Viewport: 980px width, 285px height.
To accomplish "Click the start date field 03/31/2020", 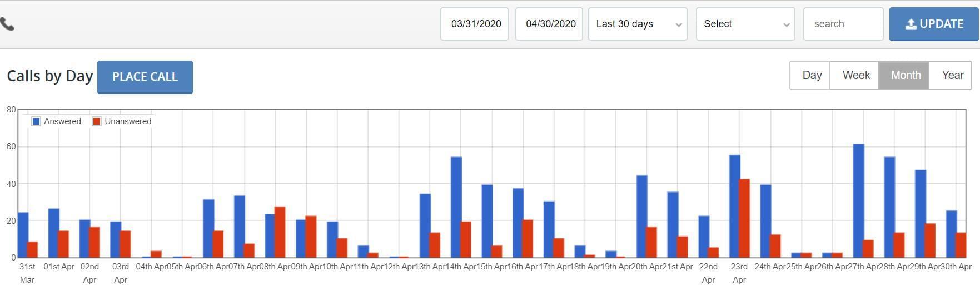I will click(474, 24).
